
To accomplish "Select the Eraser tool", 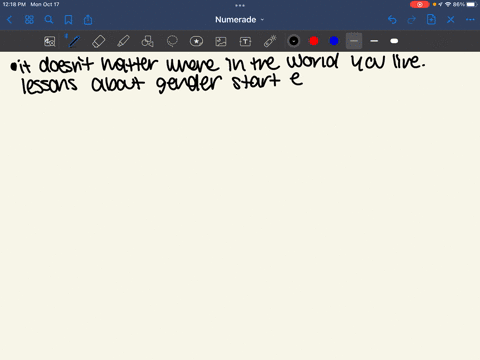I will (99, 41).
